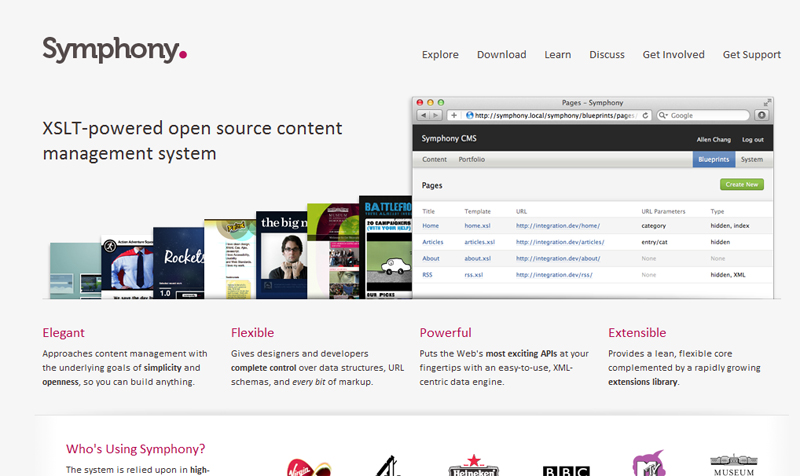Click the green Create New button
Image resolution: width=800 pixels, height=476 pixels.
pyautogui.click(x=741, y=185)
